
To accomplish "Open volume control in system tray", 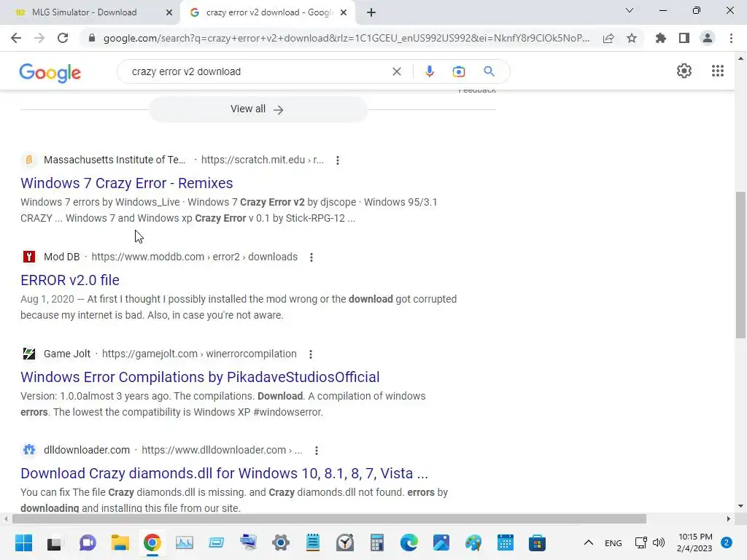I will tap(659, 542).
